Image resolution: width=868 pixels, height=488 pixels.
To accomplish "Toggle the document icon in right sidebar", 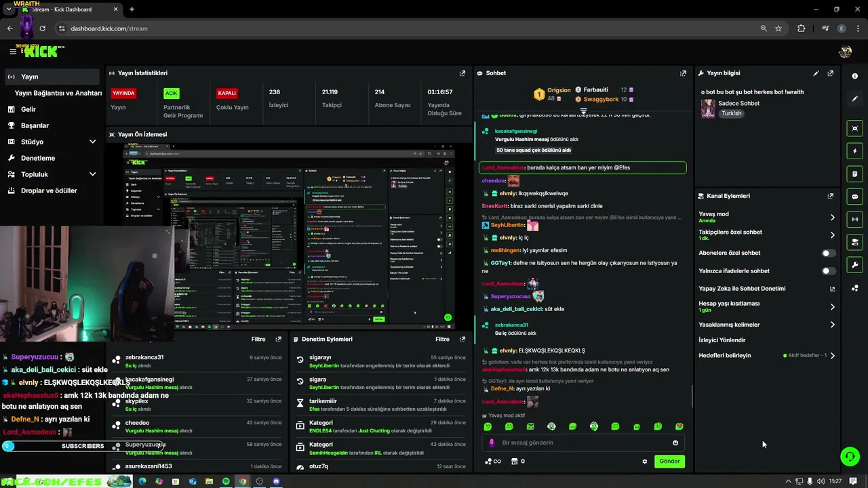I will pyautogui.click(x=854, y=174).
